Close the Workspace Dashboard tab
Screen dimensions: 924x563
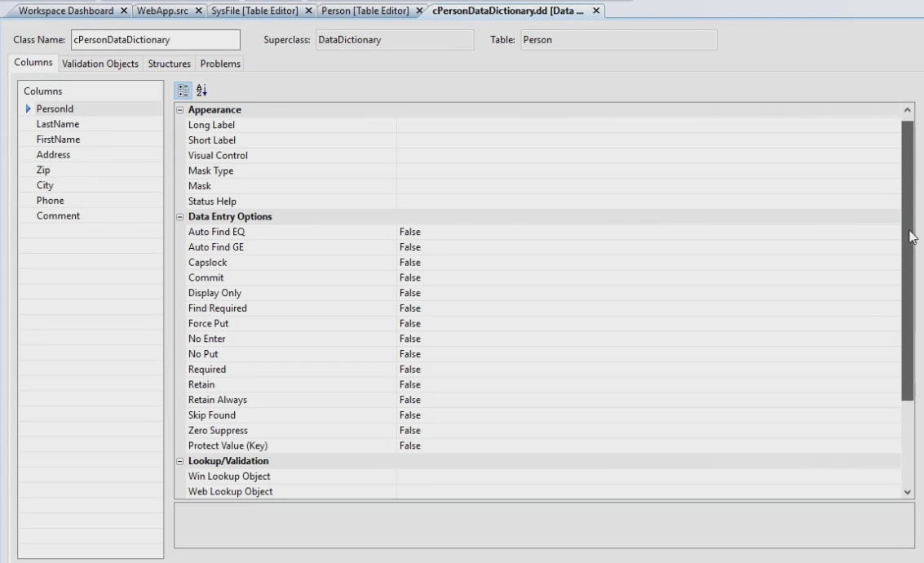coord(123,10)
